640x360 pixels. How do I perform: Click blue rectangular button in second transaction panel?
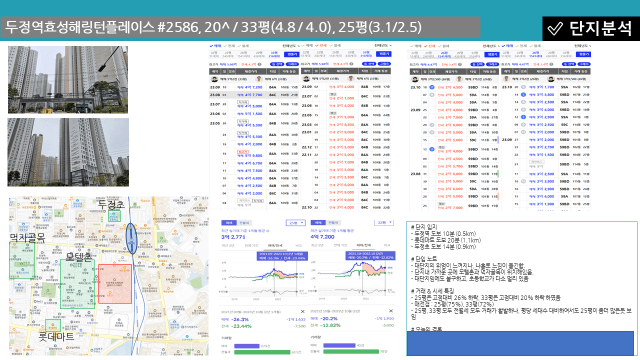point(384,54)
